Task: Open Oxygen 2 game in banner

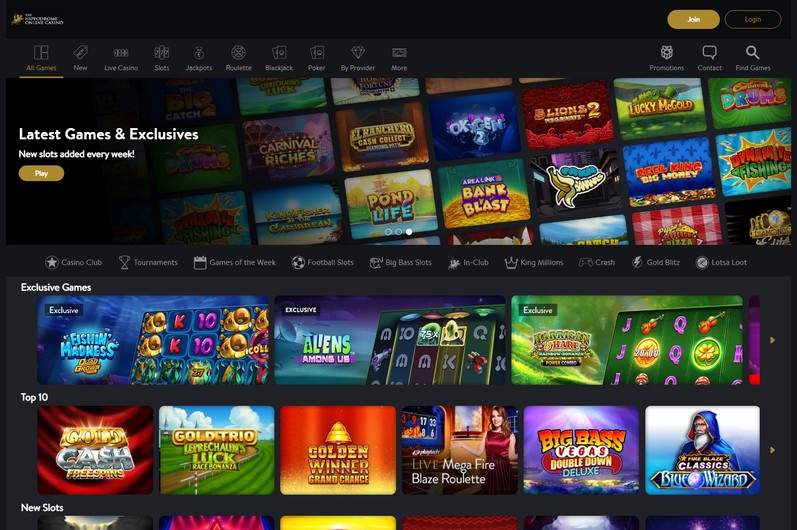Action: (x=475, y=126)
